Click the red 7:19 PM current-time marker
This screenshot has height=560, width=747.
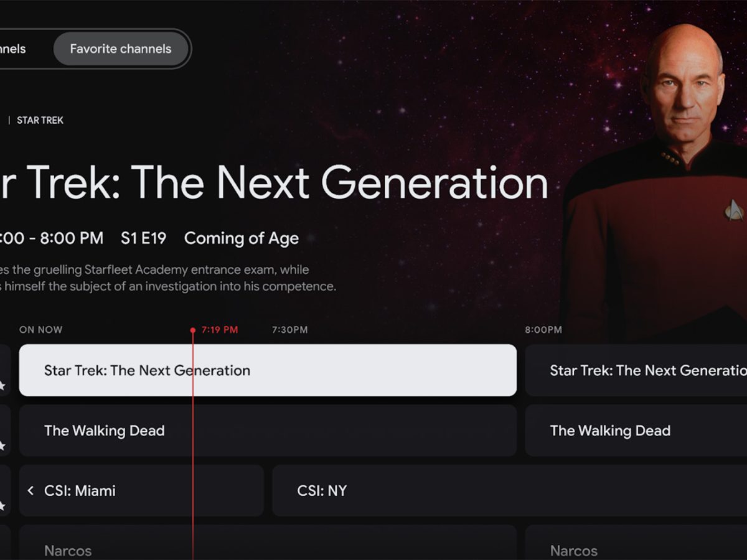point(219,330)
